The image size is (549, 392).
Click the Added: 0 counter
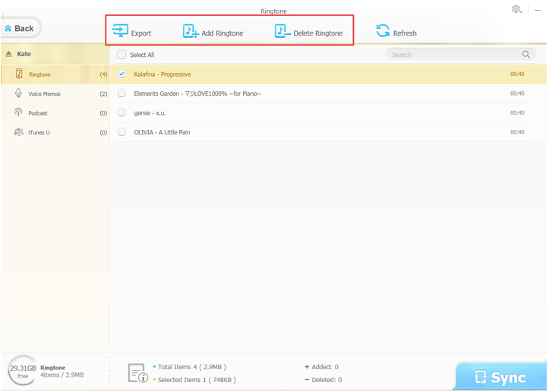322,367
